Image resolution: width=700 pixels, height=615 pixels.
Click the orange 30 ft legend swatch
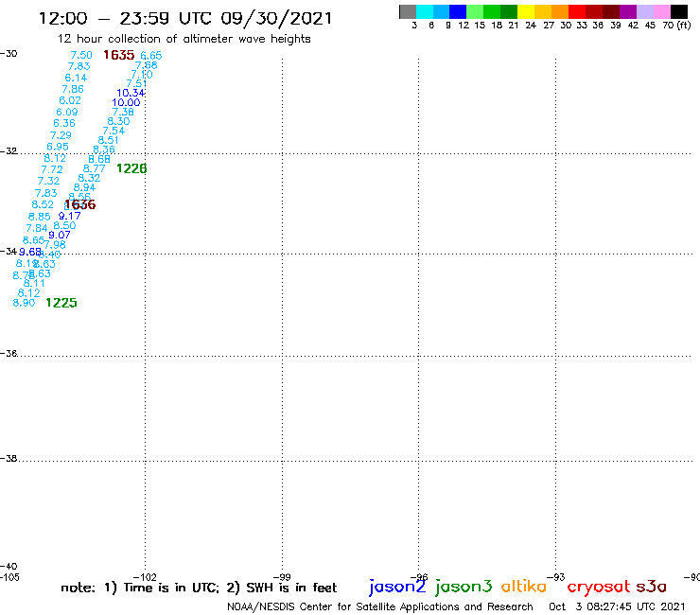click(x=559, y=11)
